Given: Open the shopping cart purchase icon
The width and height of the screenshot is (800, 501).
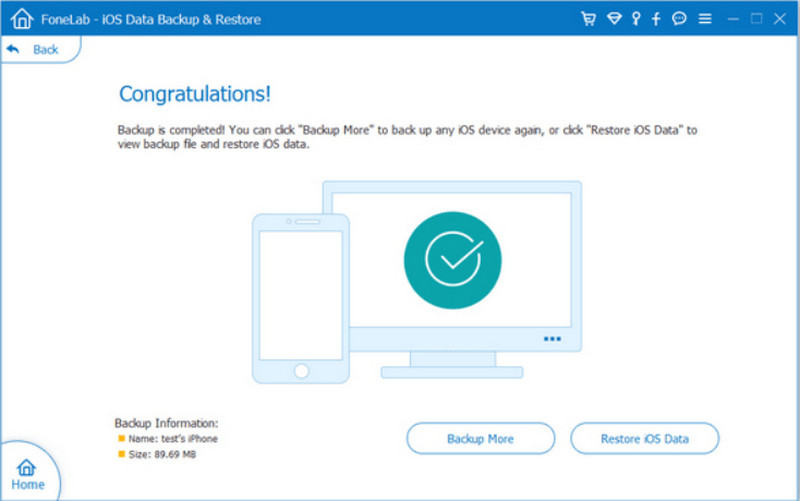Looking at the screenshot, I should point(588,19).
